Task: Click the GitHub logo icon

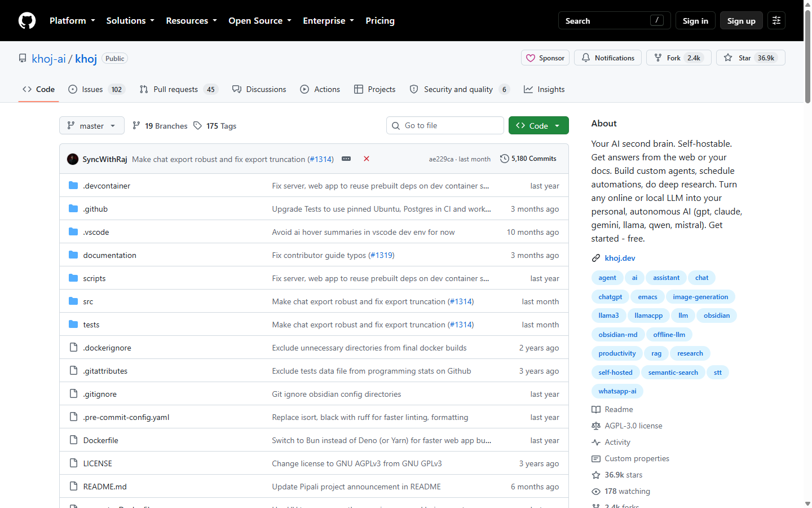Action: (27, 21)
